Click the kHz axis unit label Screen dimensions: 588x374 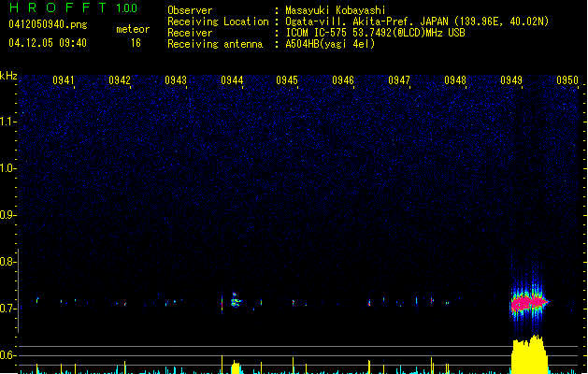coord(8,76)
